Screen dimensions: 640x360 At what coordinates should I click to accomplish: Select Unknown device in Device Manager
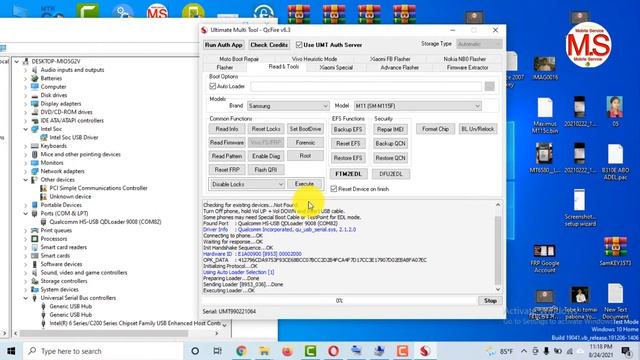pyautogui.click(x=70, y=197)
